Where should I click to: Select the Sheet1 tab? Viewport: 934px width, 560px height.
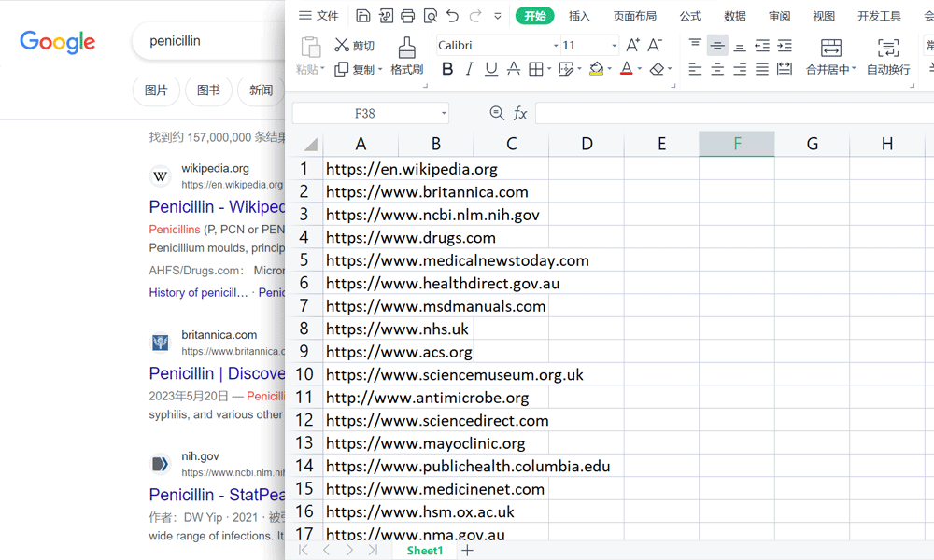(425, 551)
